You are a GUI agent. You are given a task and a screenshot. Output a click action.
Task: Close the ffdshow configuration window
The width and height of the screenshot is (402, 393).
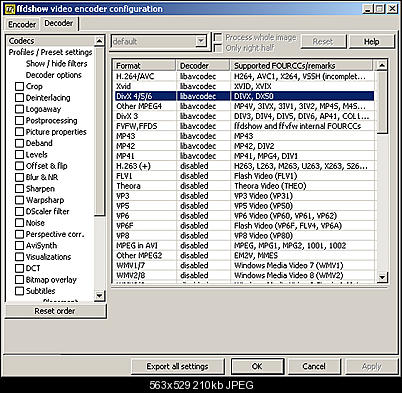pyautogui.click(x=392, y=9)
